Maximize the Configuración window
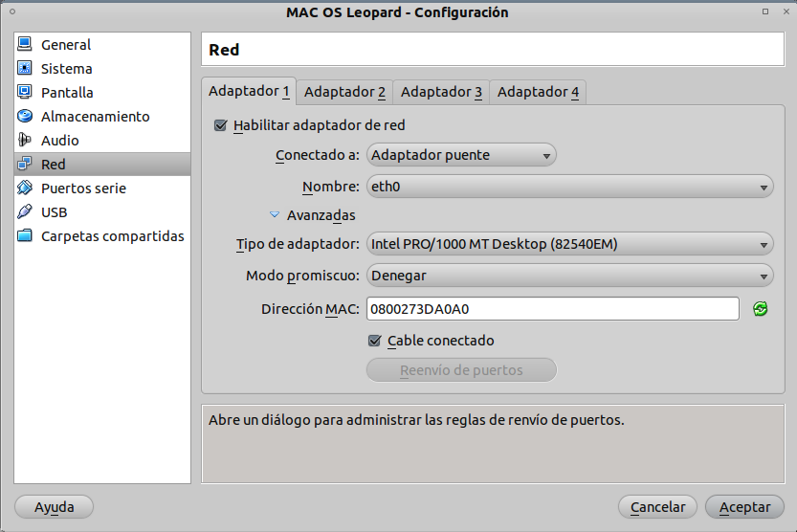 pyautogui.click(x=765, y=11)
